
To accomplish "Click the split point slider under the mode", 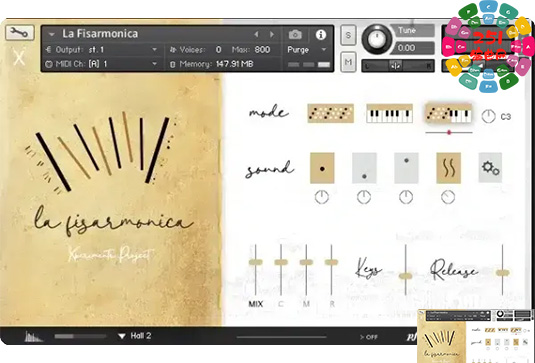I will coord(449,132).
